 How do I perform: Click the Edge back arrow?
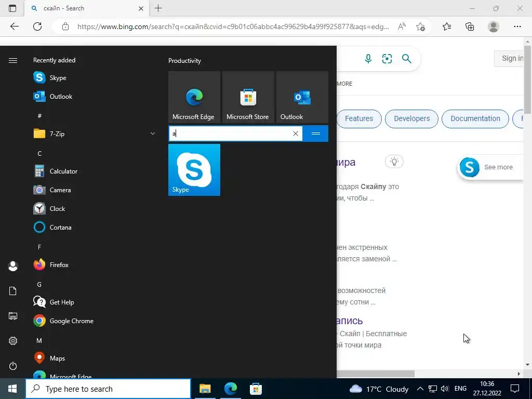click(x=14, y=26)
